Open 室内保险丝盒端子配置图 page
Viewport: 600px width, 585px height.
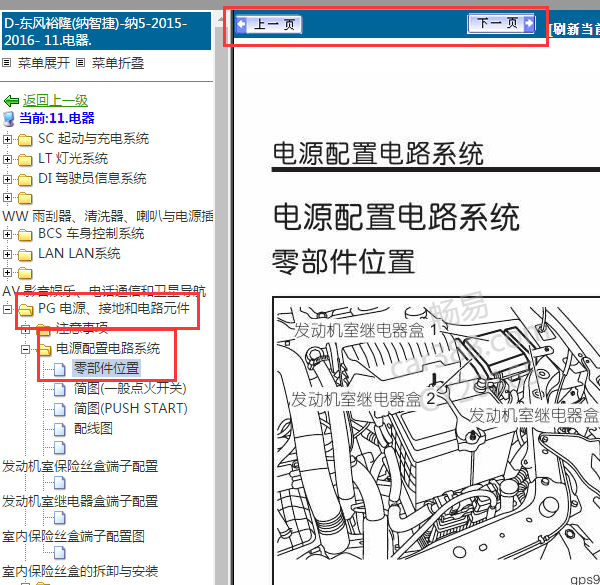pos(73,536)
